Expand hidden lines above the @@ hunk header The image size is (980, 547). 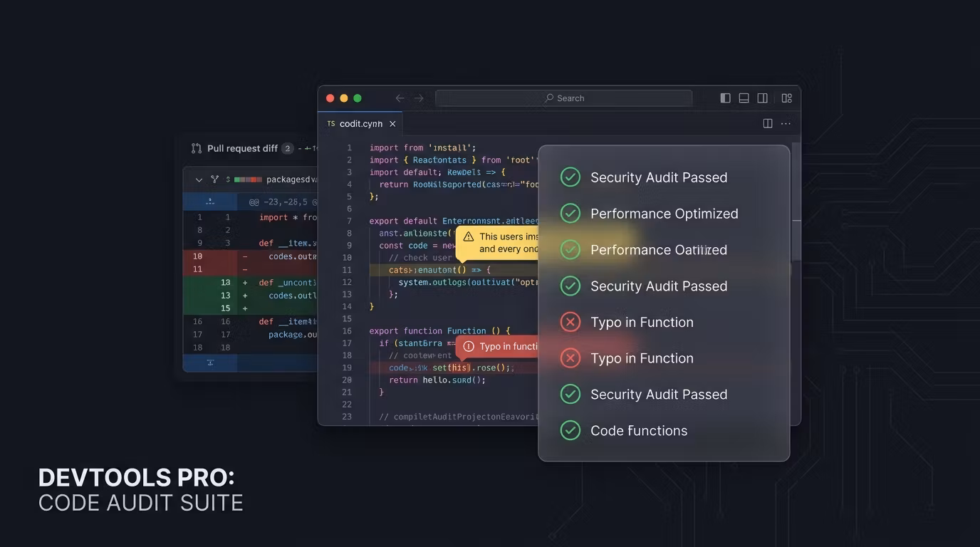tap(210, 202)
